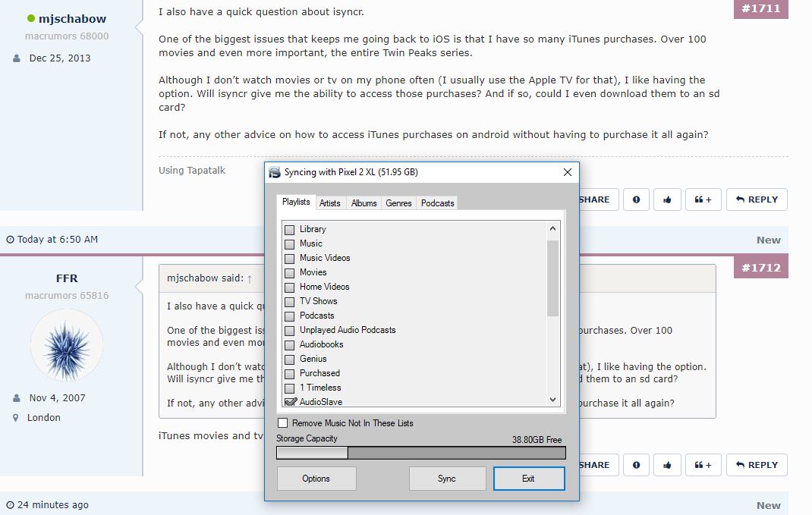Click the iSyncr app icon in the dialog title bar
Viewport: 812px width, 515px height.
[x=275, y=172]
